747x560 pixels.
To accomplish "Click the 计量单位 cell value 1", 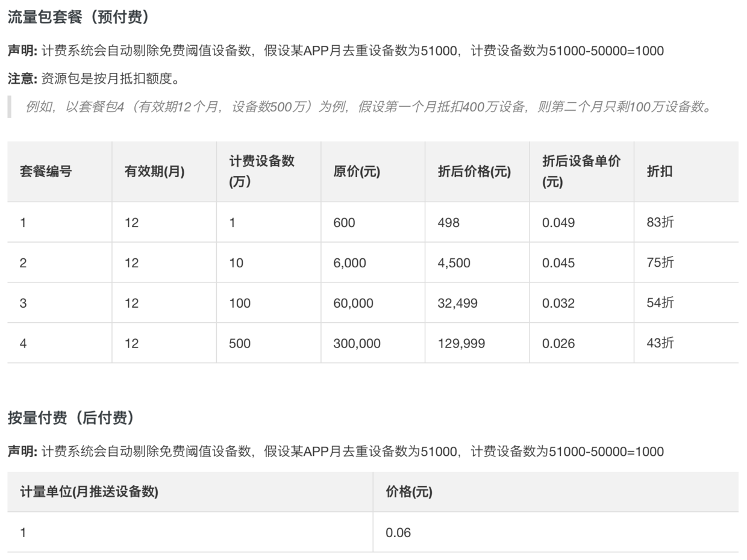I will pyautogui.click(x=190, y=532).
